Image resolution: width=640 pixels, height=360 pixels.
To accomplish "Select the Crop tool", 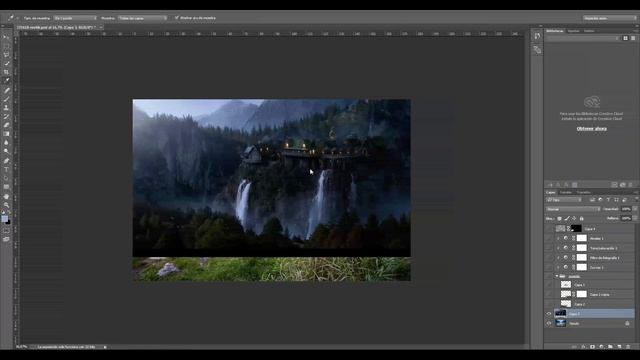I will 6,72.
